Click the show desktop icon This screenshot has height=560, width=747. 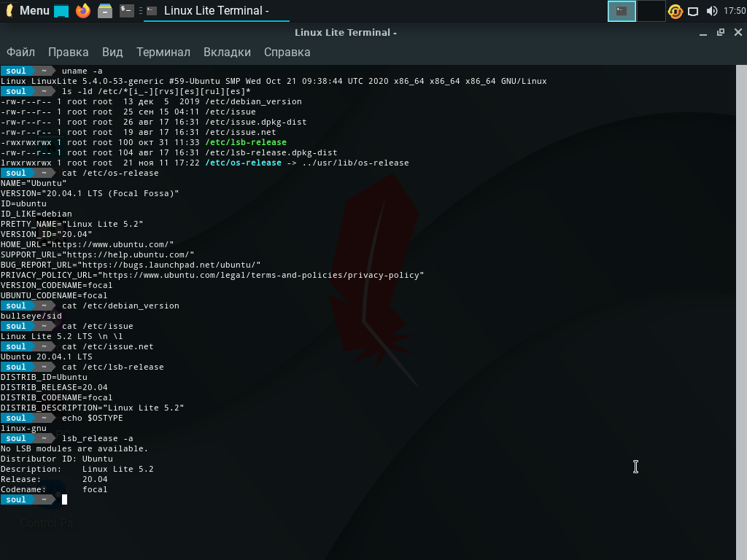point(61,11)
